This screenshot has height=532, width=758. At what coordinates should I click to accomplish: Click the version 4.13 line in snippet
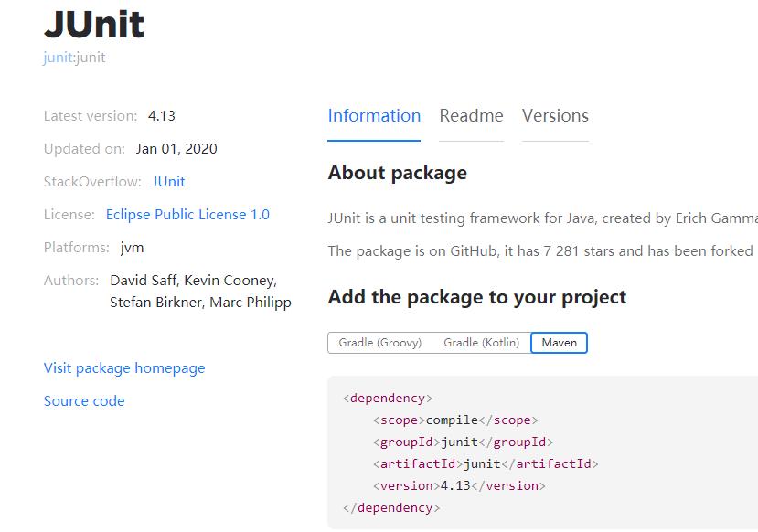pos(458,486)
